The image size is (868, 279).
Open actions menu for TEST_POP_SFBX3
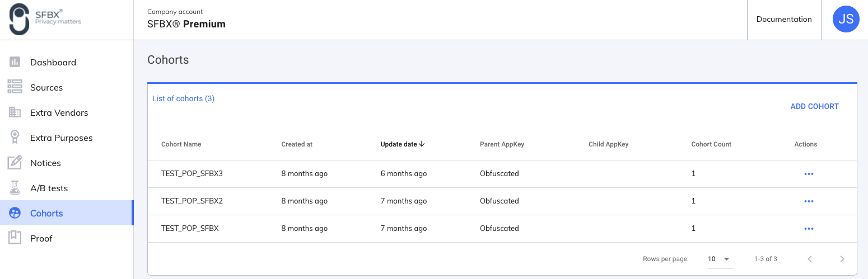pos(808,174)
